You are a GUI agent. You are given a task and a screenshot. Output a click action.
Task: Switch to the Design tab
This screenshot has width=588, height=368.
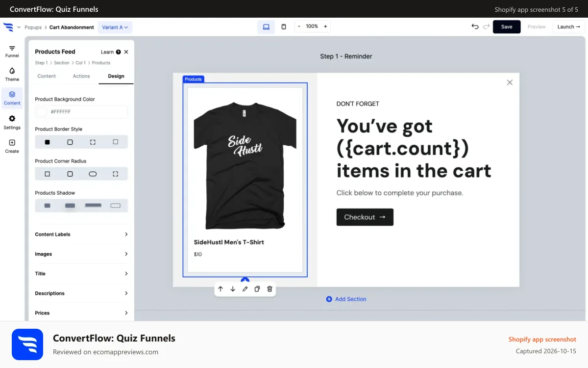coord(116,76)
